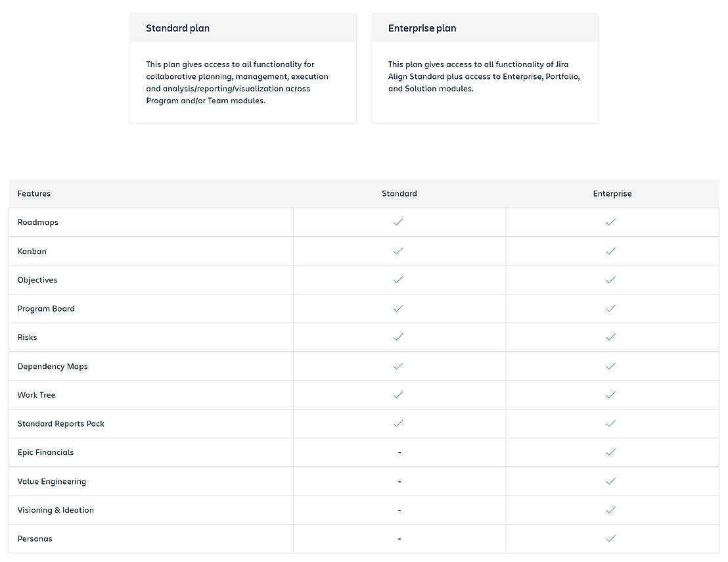
Task: Click the Enterprise checkmark for Epic Financials
Action: (611, 452)
